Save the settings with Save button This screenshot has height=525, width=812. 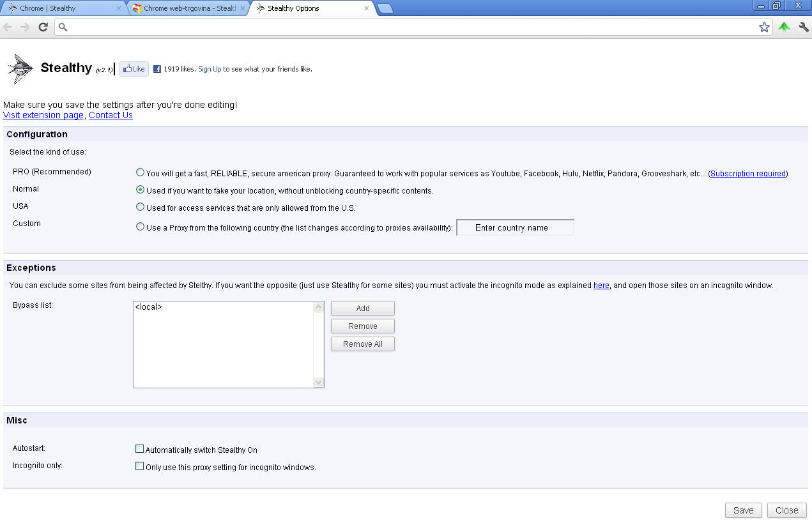[x=744, y=510]
